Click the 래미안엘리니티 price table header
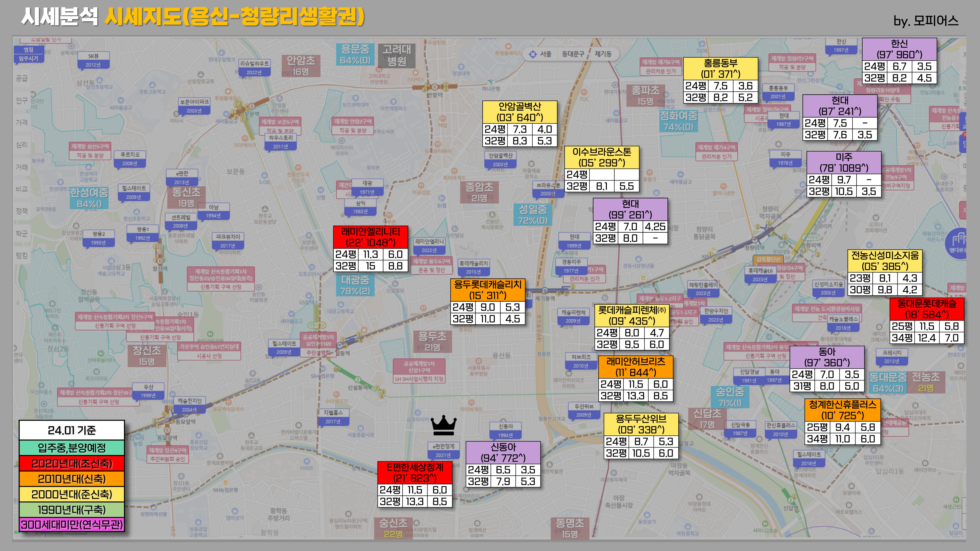The height and width of the screenshot is (551, 980). click(370, 237)
